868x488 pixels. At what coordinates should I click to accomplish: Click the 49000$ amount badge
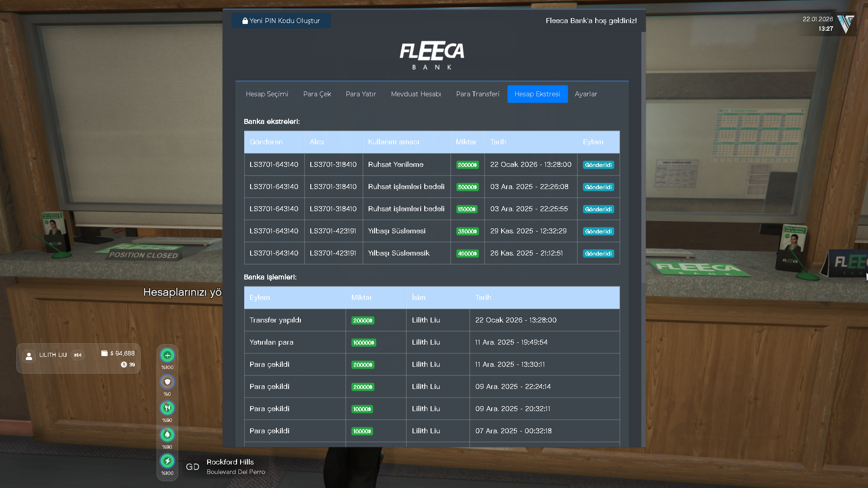pos(467,254)
